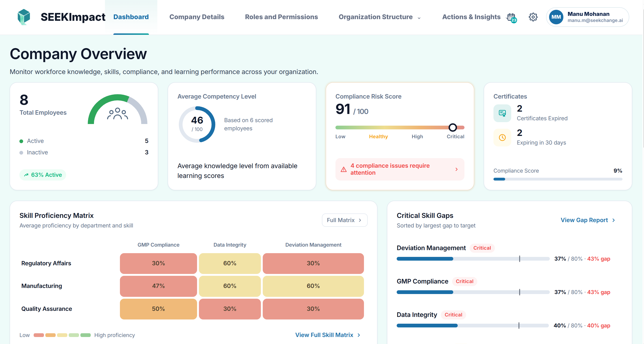Click the Critical tag beside Deviation Management
The height and width of the screenshot is (344, 644).
482,248
